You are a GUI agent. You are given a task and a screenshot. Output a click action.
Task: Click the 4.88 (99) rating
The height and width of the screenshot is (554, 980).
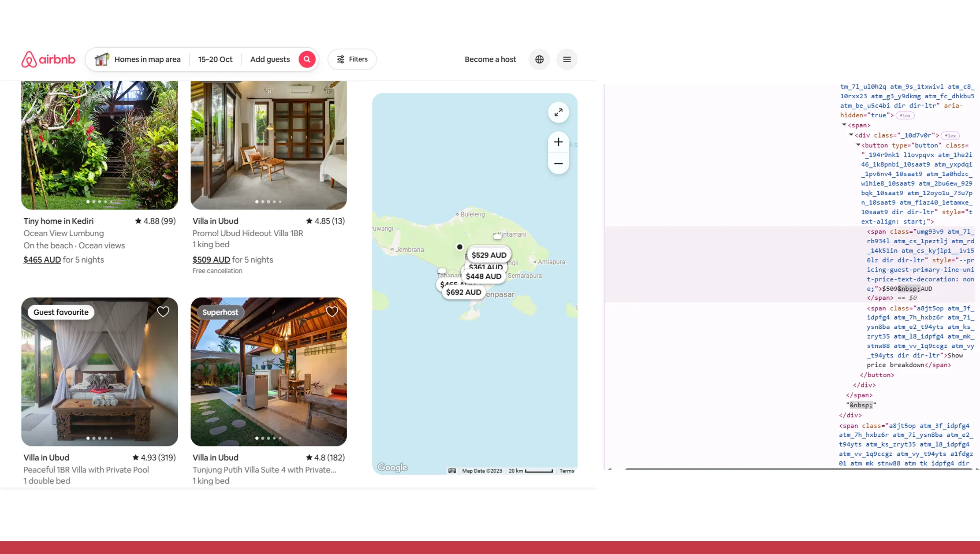(x=155, y=221)
